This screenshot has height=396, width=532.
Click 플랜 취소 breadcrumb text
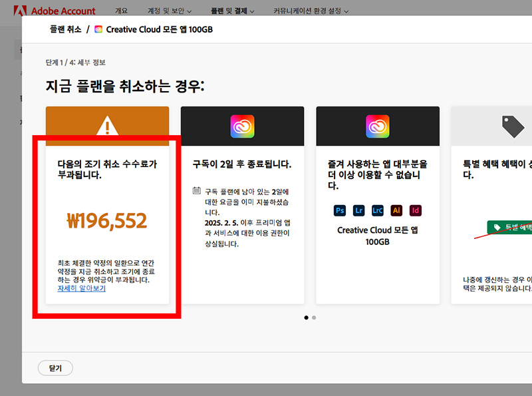(x=66, y=29)
